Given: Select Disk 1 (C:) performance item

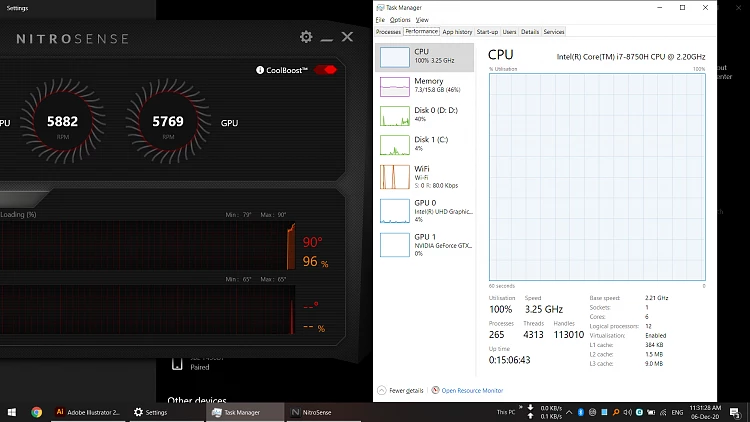Looking at the screenshot, I should coord(425,144).
